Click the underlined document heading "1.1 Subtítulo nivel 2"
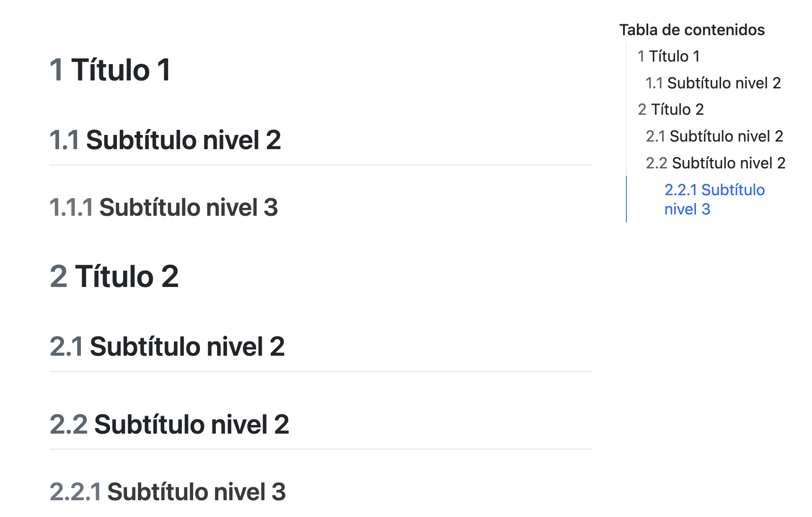 click(165, 140)
